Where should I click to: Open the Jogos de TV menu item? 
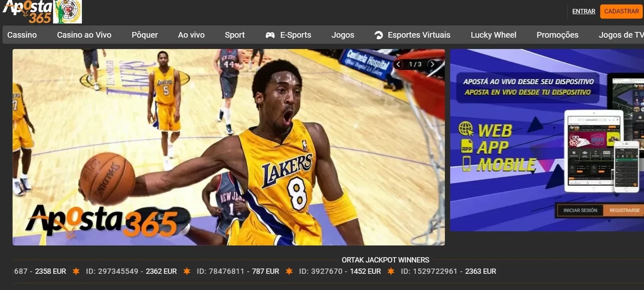coord(621,35)
